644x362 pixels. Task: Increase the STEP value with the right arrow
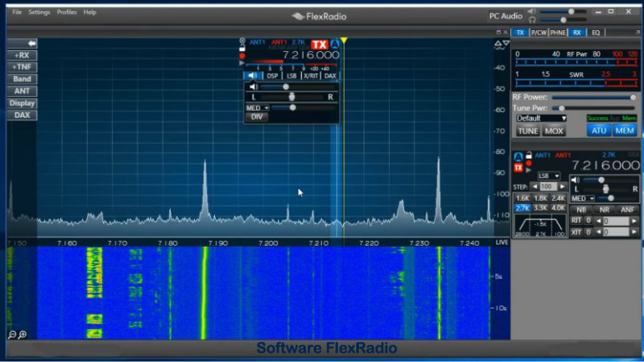(562, 186)
